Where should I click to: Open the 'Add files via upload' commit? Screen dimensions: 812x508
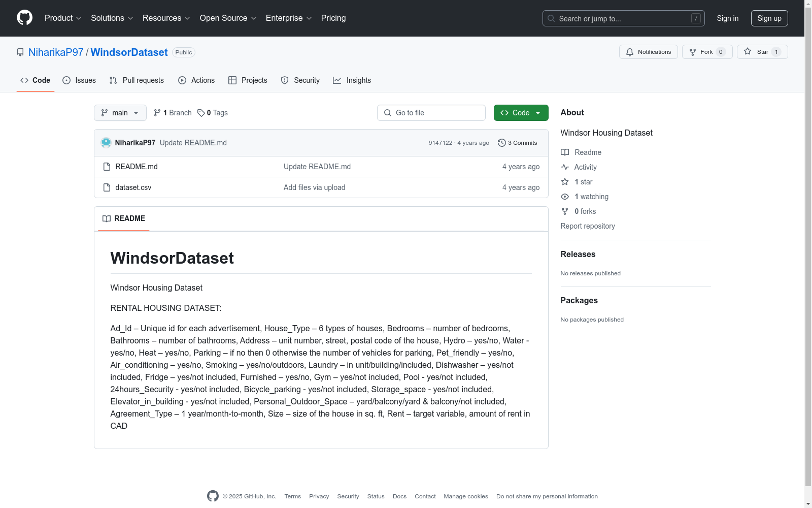(x=315, y=187)
